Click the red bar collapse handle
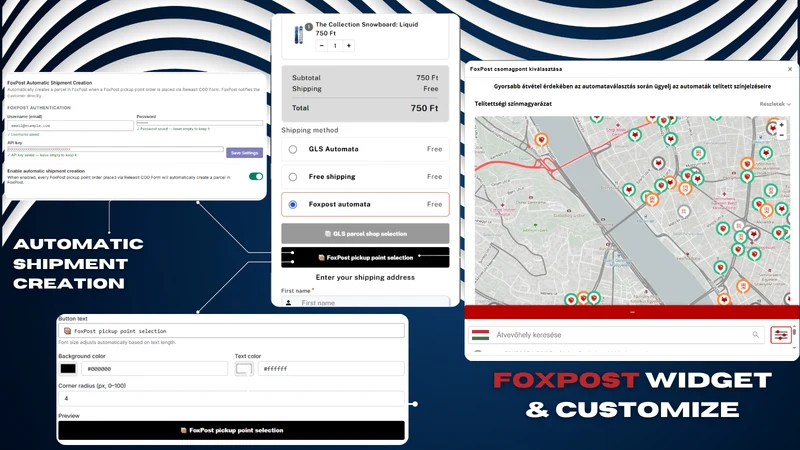Image resolution: width=800 pixels, height=450 pixels. 632,312
